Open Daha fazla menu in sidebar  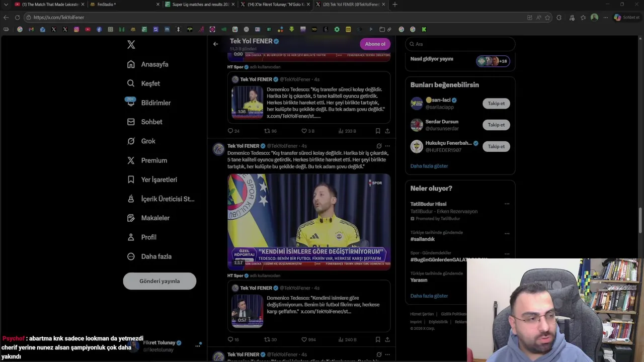point(149,256)
